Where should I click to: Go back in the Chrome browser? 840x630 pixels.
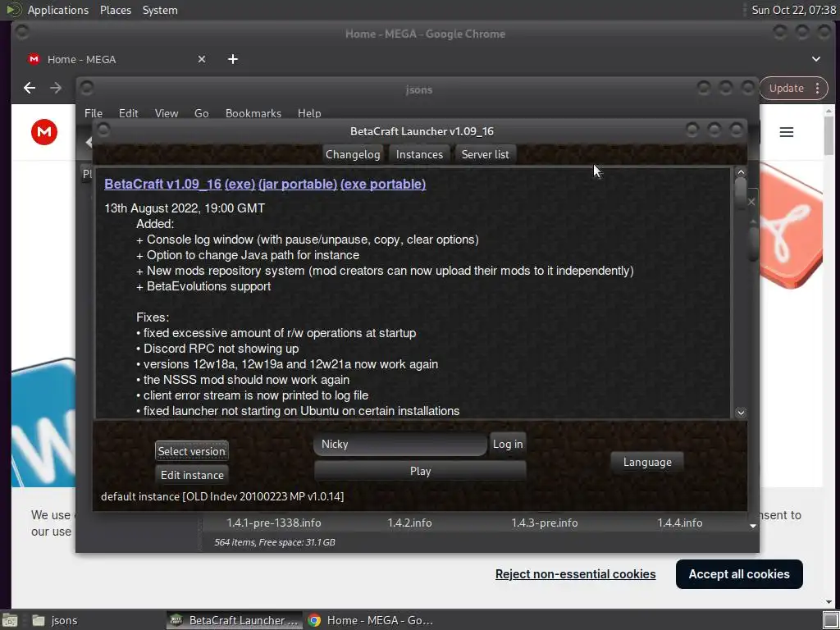[x=30, y=88]
